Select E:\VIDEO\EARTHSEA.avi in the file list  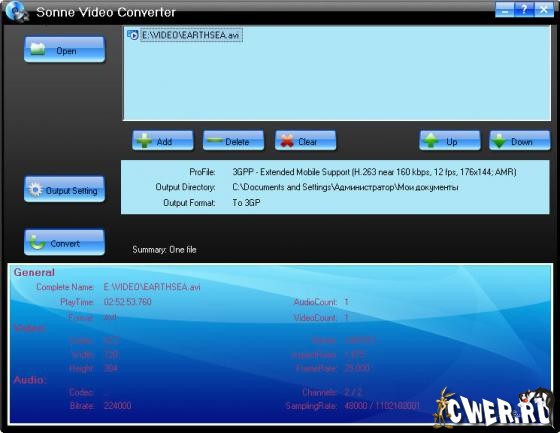[191, 35]
